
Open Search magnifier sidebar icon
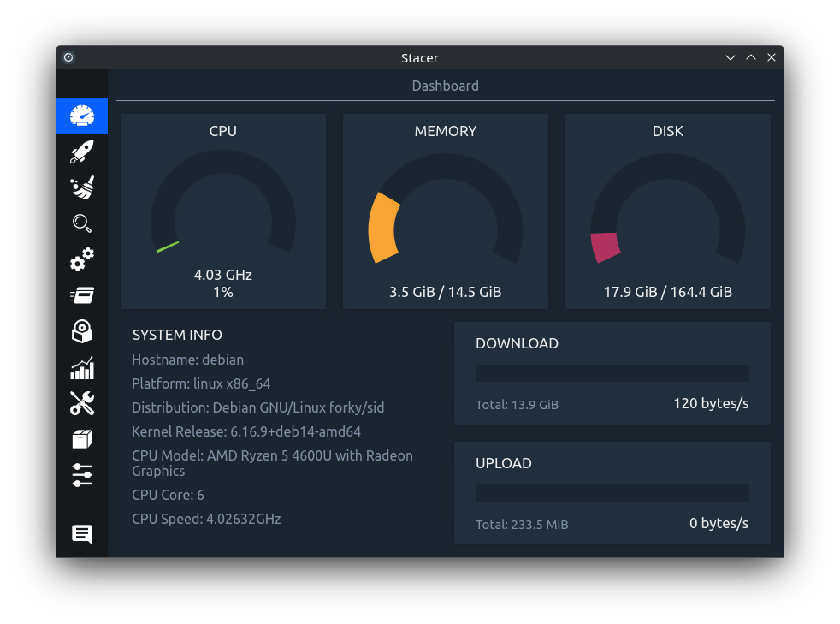tap(82, 223)
